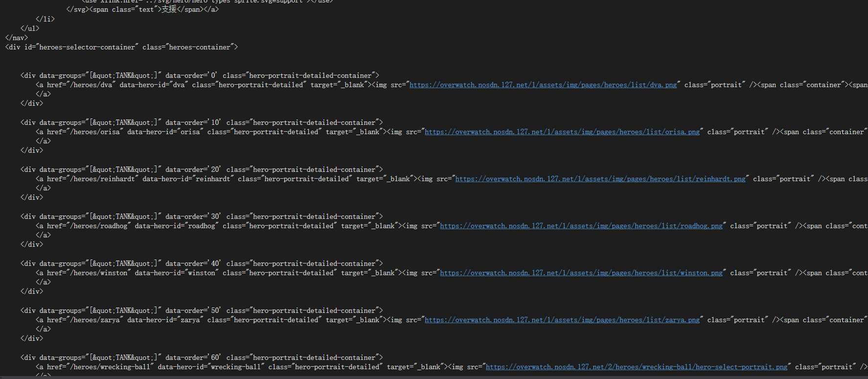
Task: Click the span class="text" 支援 line
Action: 142,9
